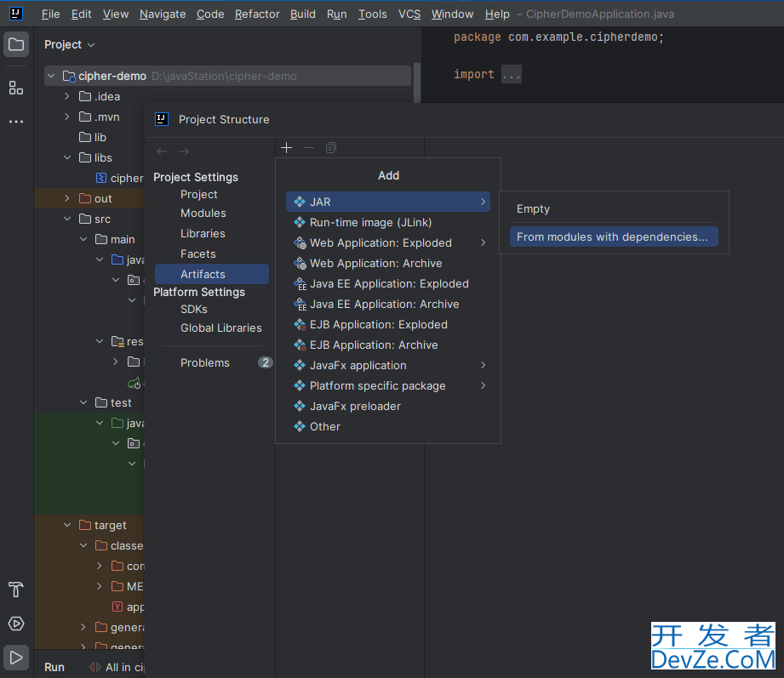This screenshot has width=784, height=678.
Task: Collapse the test folder
Action: (x=83, y=402)
